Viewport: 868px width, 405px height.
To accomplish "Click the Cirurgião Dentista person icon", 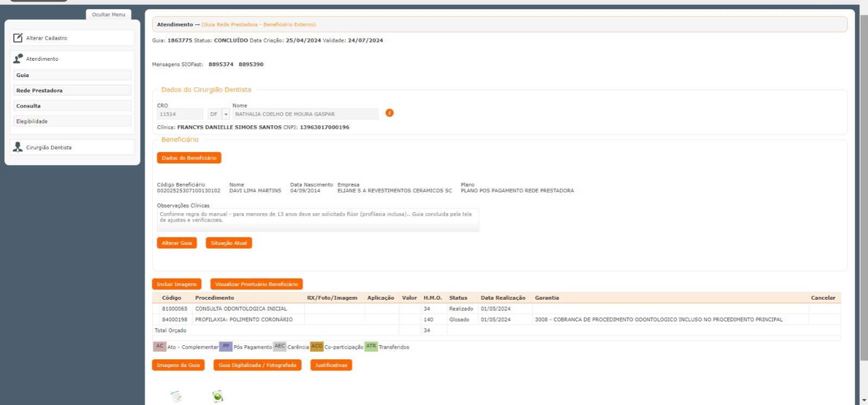I will tap(18, 147).
